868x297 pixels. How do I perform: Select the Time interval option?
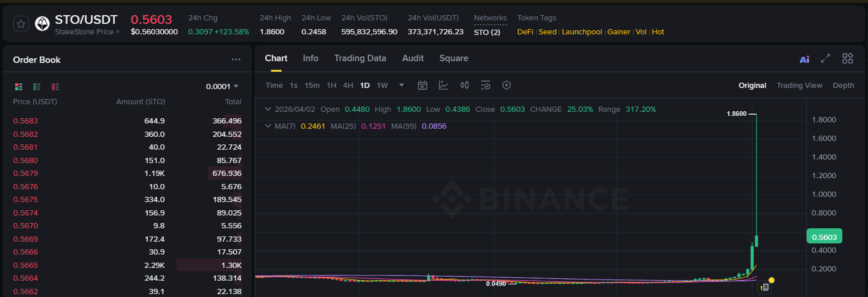274,85
